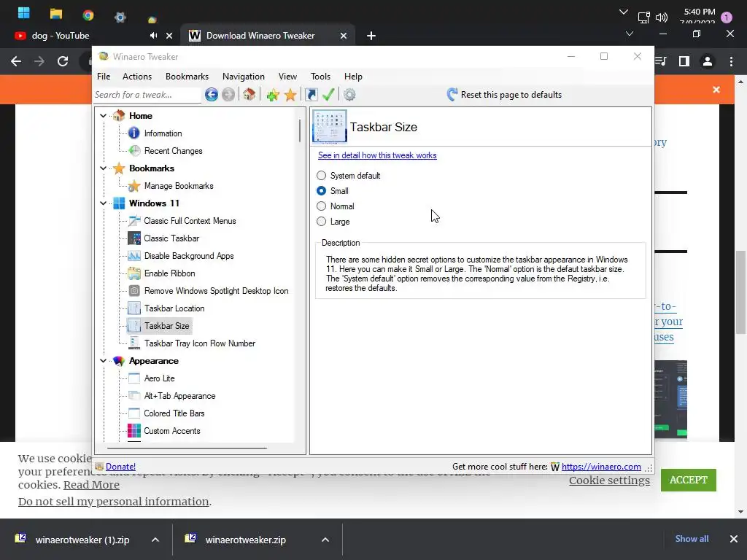Click the browser page vertical scrollbar

(740, 292)
